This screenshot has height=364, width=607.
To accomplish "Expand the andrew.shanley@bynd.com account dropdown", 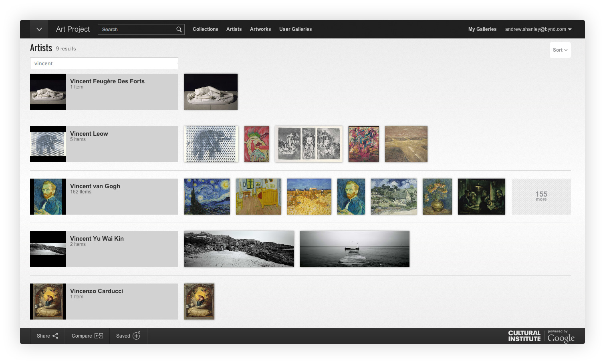I will coord(538,29).
